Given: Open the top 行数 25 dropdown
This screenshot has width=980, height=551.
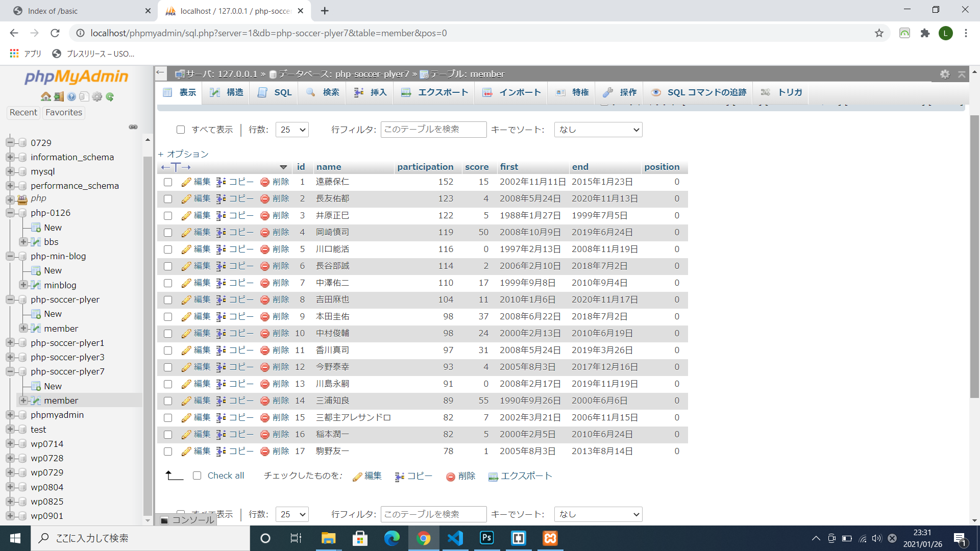Looking at the screenshot, I should pos(292,130).
